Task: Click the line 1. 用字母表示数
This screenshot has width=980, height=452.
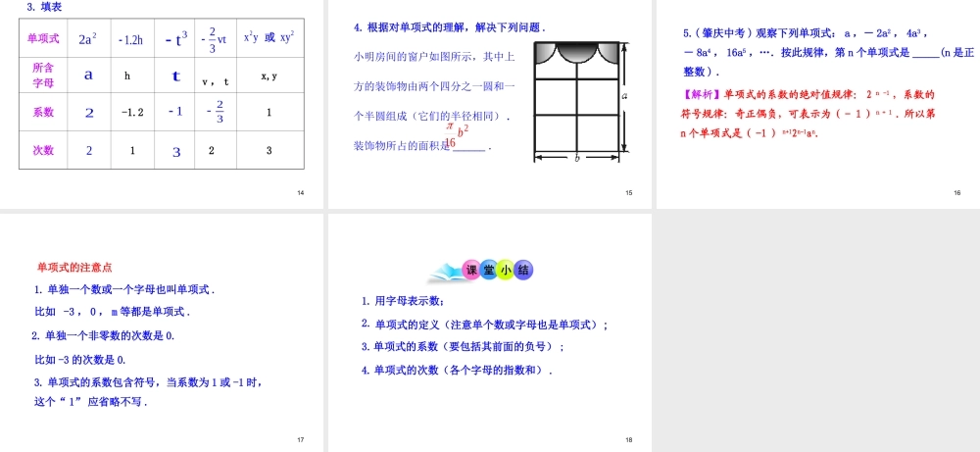Action: click(x=403, y=301)
